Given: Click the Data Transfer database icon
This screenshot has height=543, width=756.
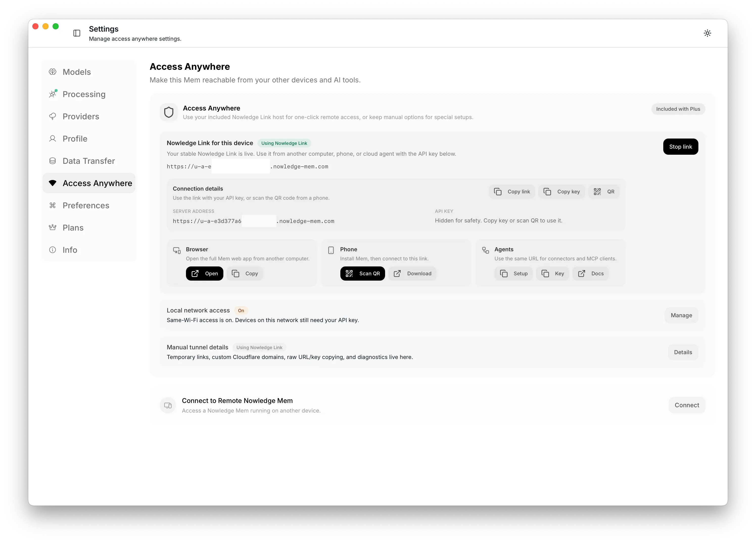Looking at the screenshot, I should [53, 161].
